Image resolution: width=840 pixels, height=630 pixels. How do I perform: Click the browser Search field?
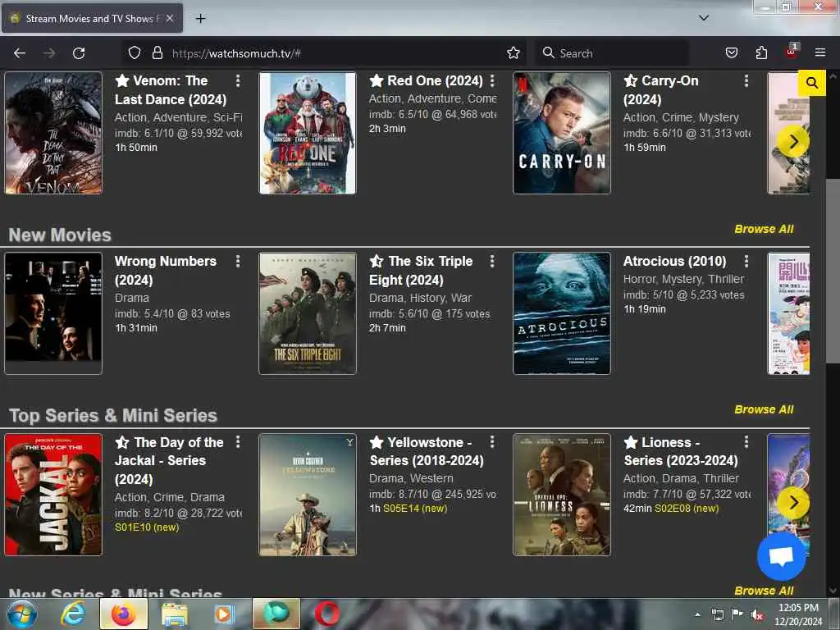tap(612, 53)
